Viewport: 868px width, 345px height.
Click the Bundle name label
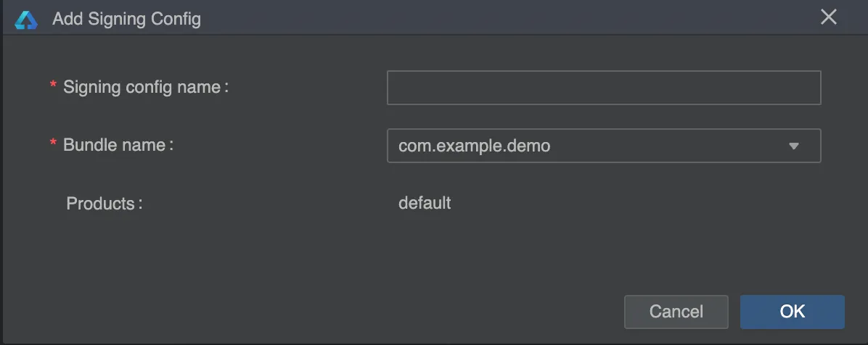coord(114,145)
